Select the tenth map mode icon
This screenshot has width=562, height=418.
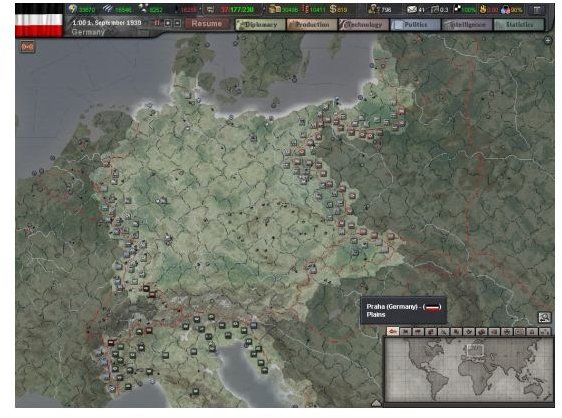tap(507, 332)
